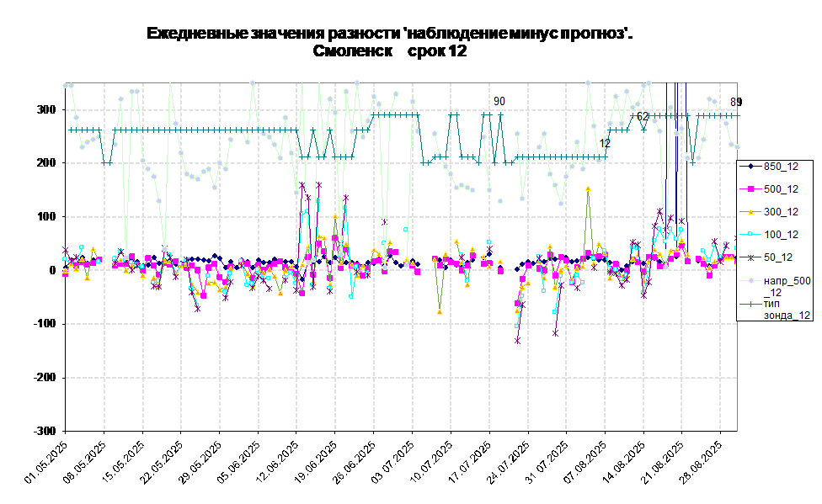The image size is (822, 504).
Task: Choose the 300_12 legend entry text
Action: [781, 212]
